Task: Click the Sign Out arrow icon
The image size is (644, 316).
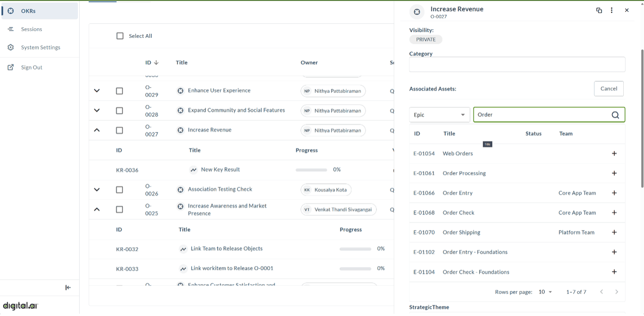Action: click(11, 68)
